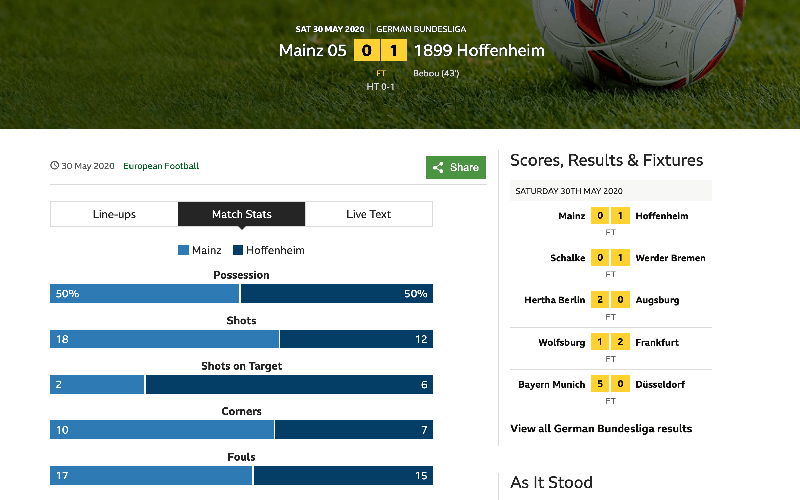The width and height of the screenshot is (800, 500).
Task: Switch to the Line-ups tab
Action: 114,214
